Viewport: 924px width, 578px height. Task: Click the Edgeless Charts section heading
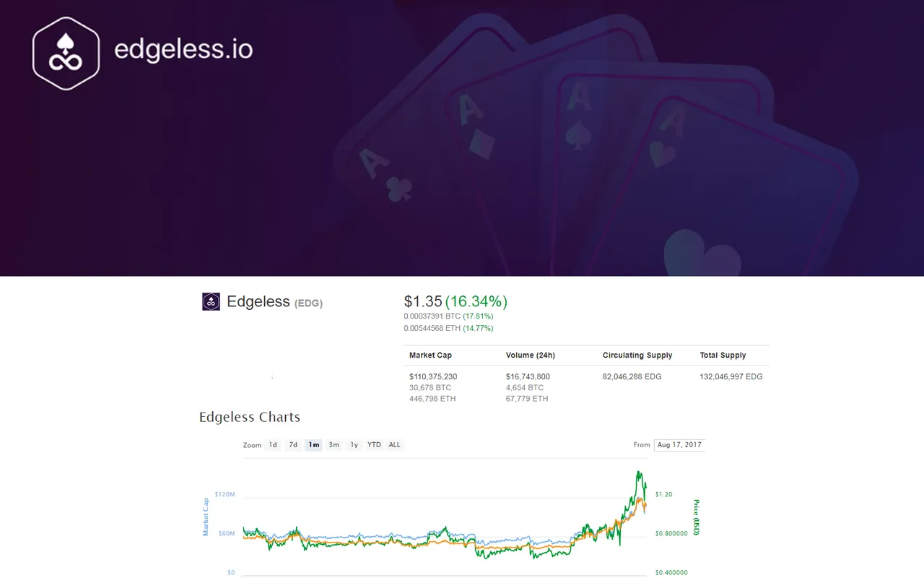(x=250, y=417)
